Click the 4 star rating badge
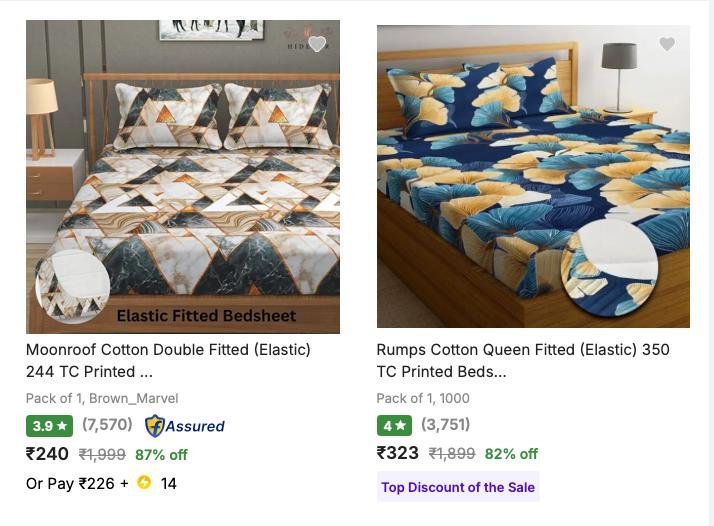The image size is (714, 526). (x=394, y=425)
